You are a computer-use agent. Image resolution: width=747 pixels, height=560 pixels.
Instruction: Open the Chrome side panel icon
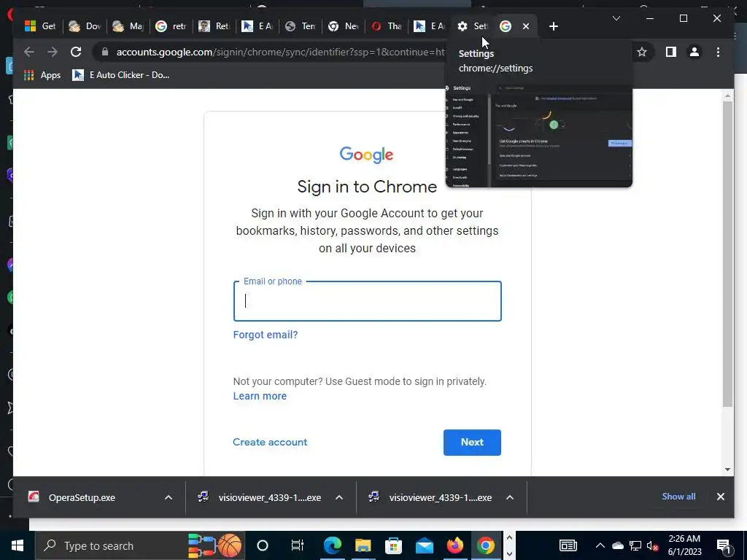[x=671, y=52]
